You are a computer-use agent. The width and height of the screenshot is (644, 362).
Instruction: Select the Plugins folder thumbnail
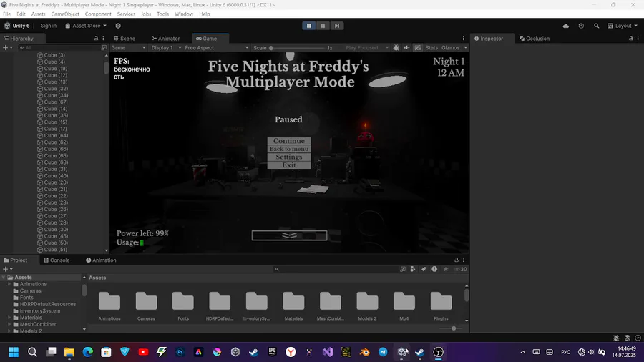[x=441, y=305]
